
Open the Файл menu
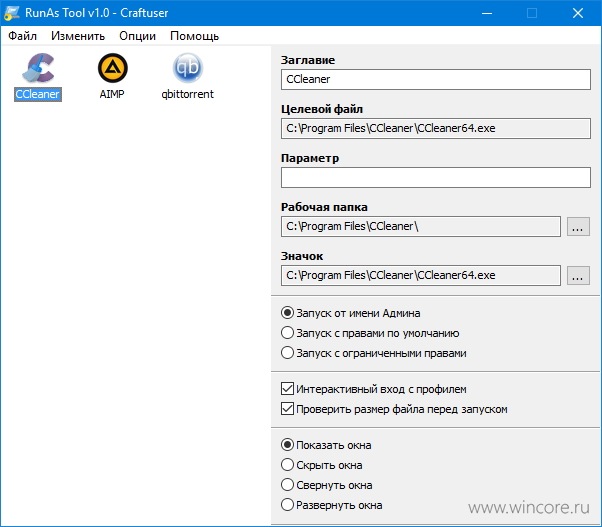coord(23,36)
